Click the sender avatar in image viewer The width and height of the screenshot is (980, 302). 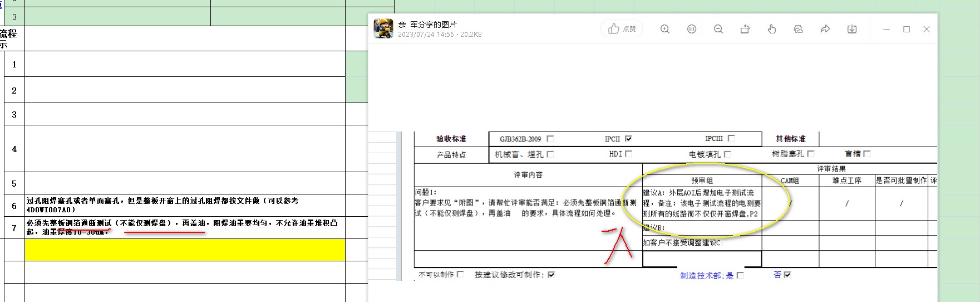(383, 28)
